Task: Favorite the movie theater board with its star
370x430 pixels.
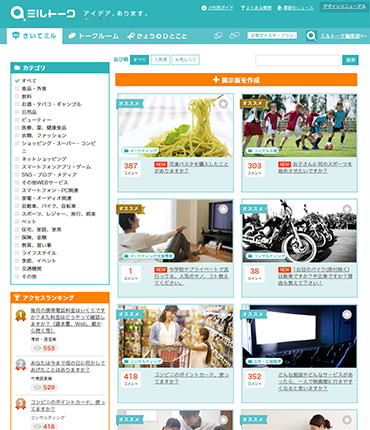Action: [347, 315]
